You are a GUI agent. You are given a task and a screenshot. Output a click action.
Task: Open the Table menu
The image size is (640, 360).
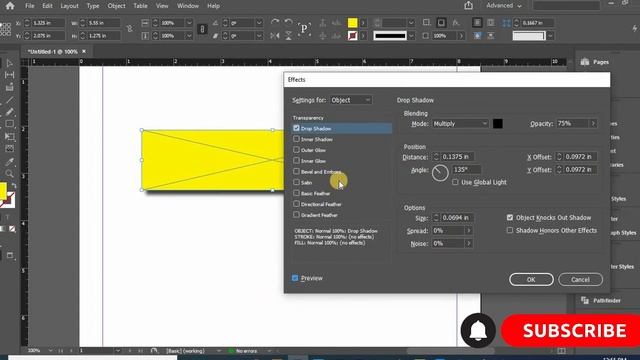(x=140, y=6)
